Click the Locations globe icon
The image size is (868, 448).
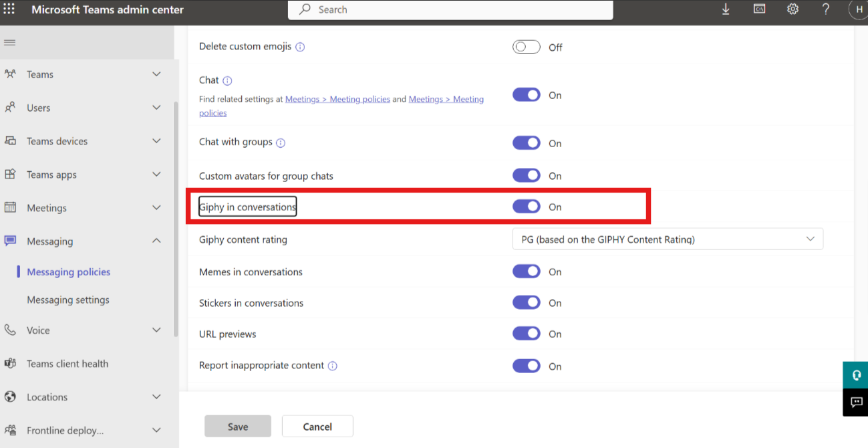point(10,397)
